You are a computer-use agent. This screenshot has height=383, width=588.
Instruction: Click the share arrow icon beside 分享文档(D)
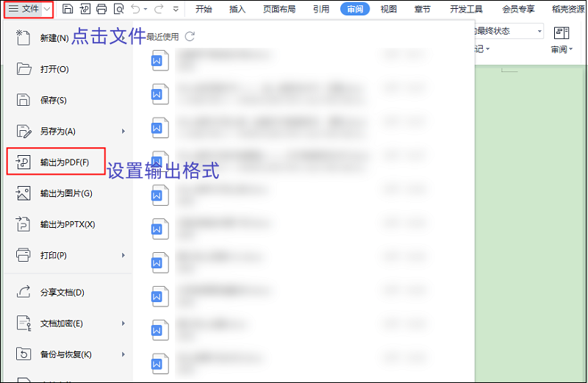pyautogui.click(x=24, y=292)
